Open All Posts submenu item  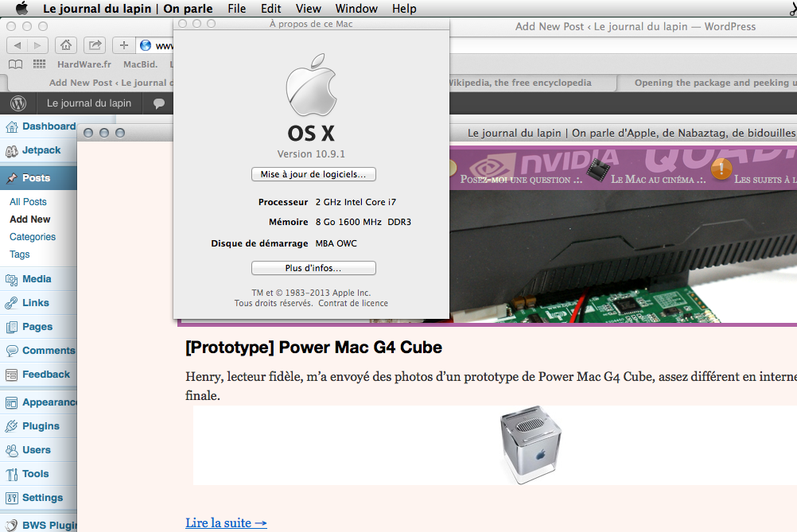click(x=28, y=202)
